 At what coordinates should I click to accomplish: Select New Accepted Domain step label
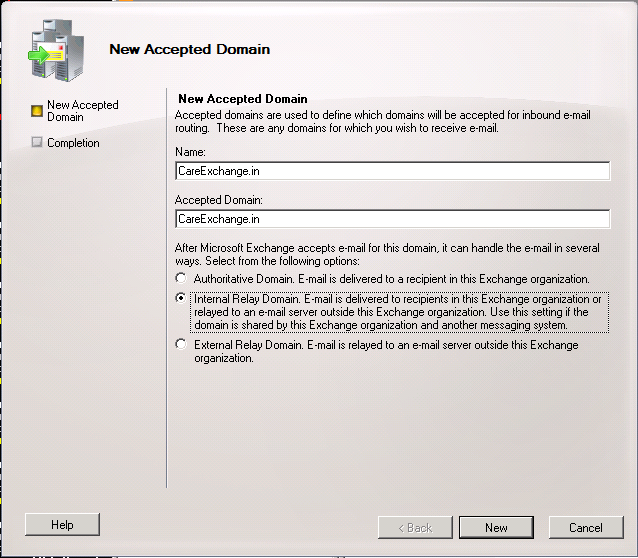[83, 111]
